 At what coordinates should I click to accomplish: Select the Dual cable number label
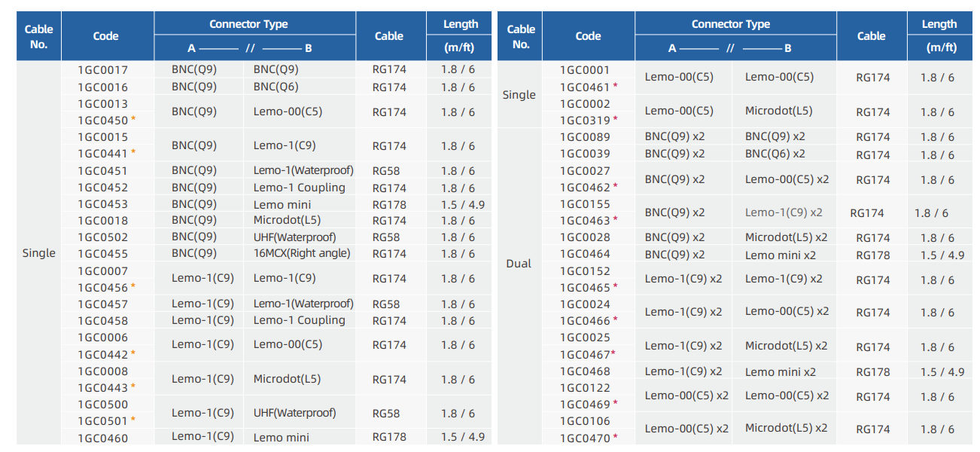point(519,264)
